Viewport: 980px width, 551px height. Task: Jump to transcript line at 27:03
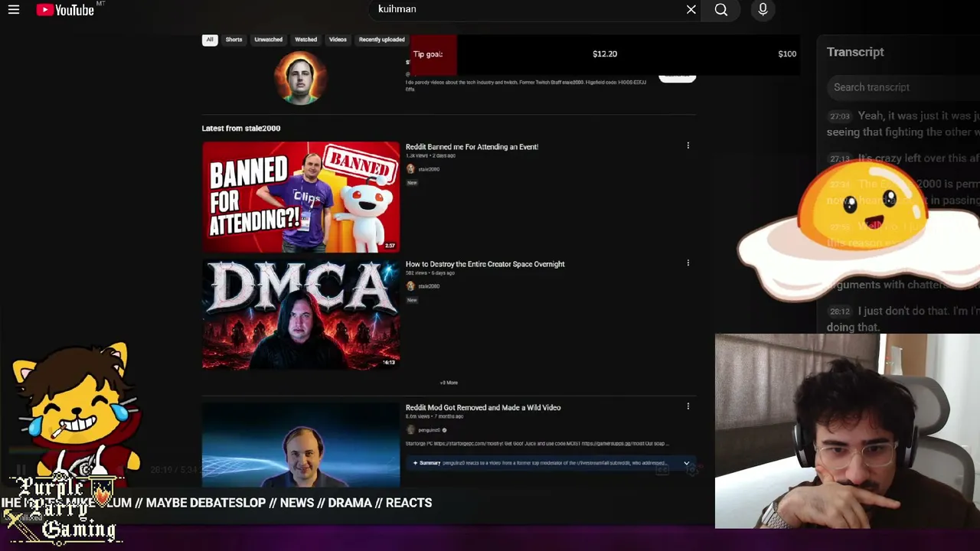tap(840, 116)
